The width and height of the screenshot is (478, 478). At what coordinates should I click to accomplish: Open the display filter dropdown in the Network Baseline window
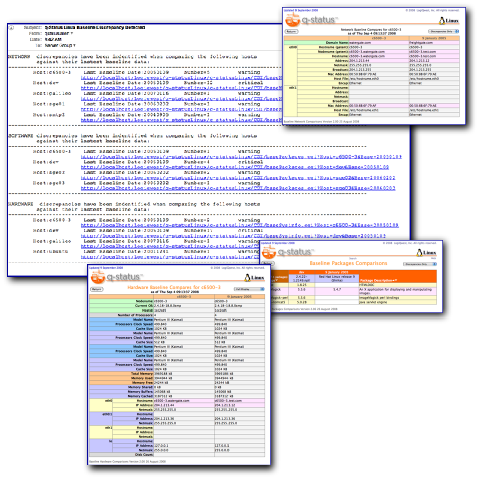[443, 31]
